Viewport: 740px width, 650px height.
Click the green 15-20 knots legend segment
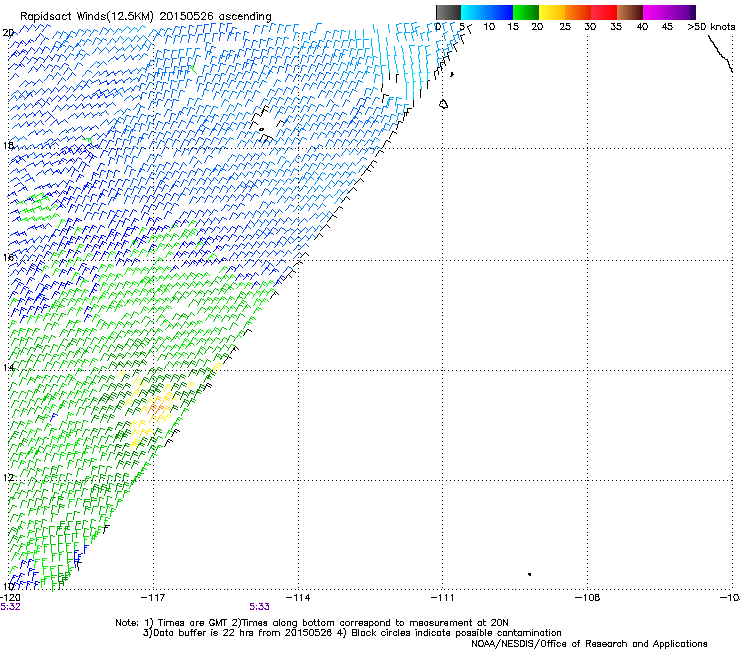point(526,12)
